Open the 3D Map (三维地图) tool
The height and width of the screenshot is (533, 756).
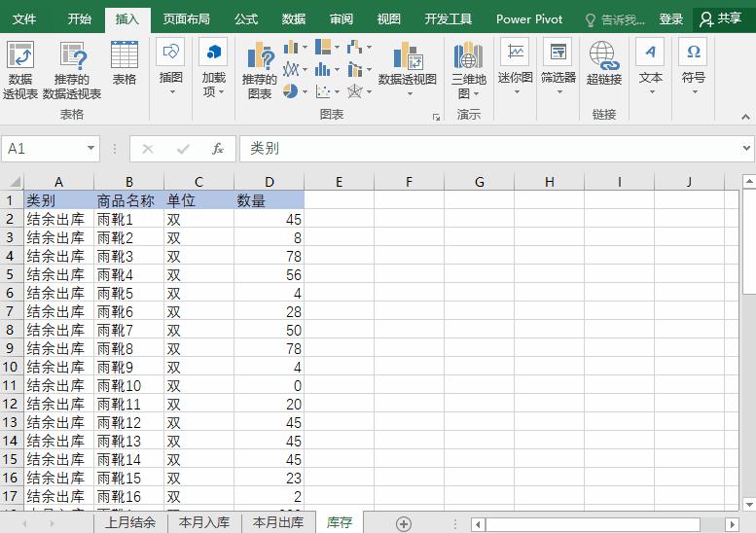[468, 70]
